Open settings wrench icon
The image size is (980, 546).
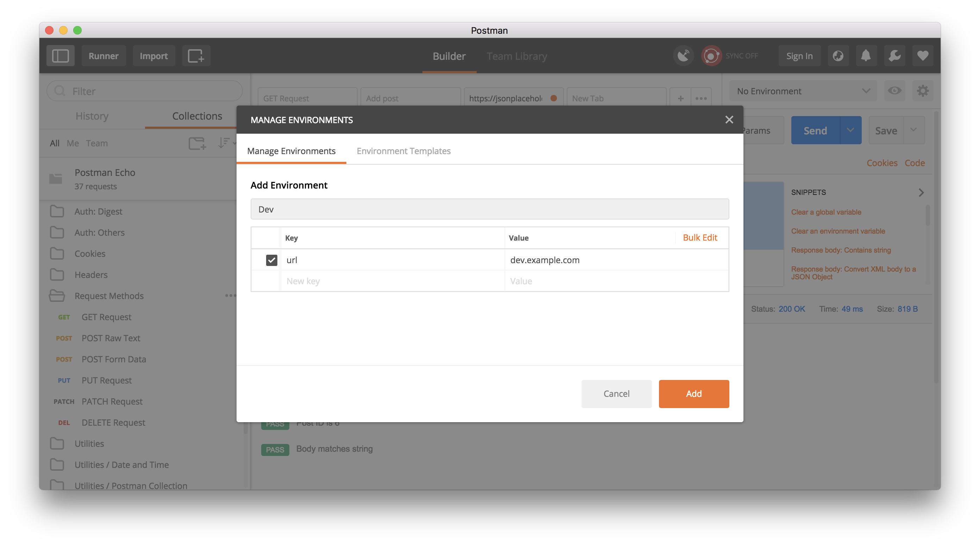click(894, 56)
